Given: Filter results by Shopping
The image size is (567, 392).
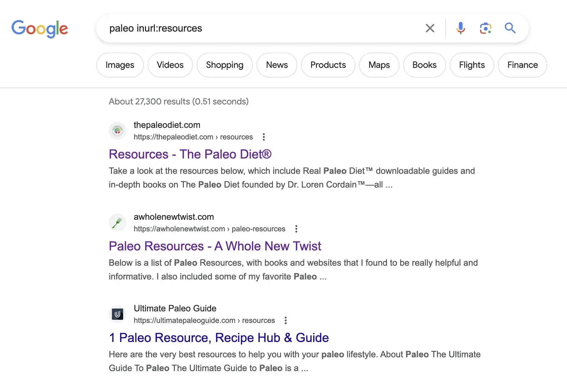Looking at the screenshot, I should (224, 65).
